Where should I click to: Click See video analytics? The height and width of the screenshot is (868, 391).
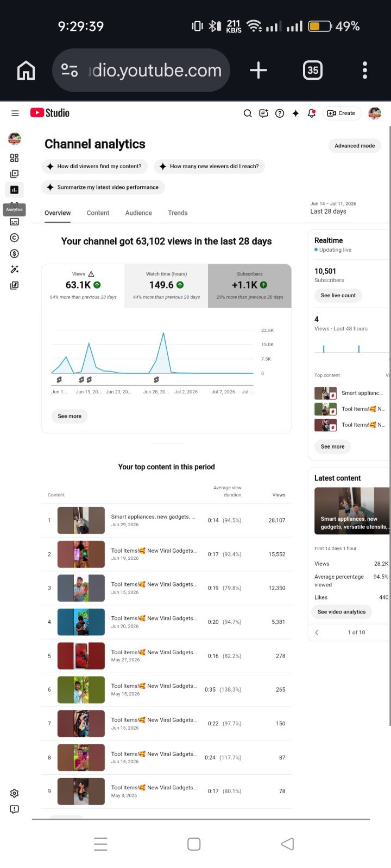pos(342,612)
